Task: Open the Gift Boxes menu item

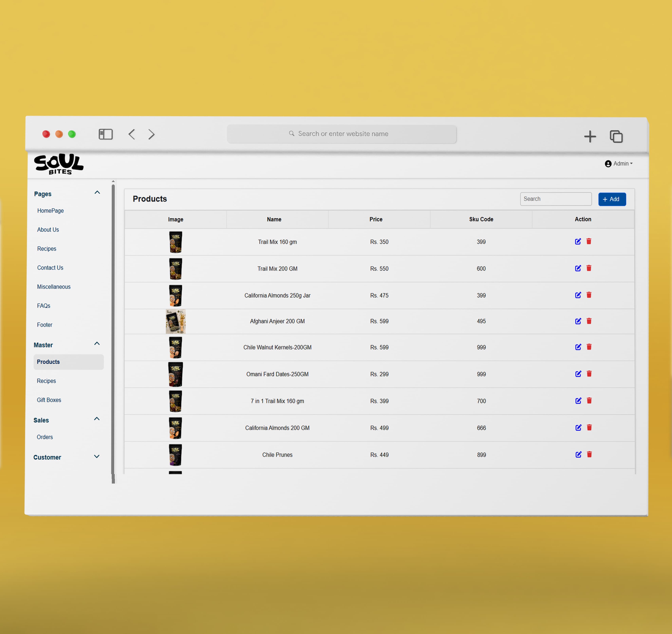Action: pyautogui.click(x=49, y=400)
